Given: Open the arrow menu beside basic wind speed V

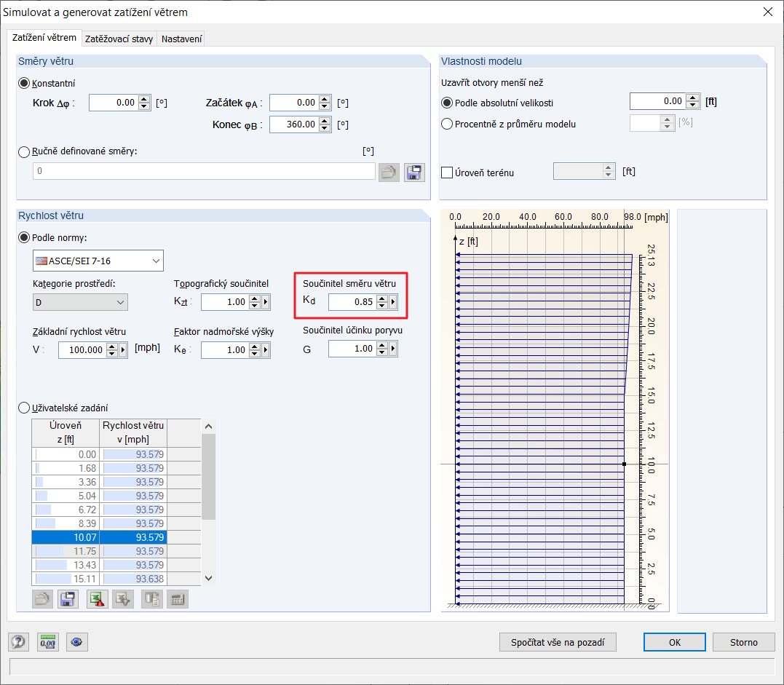Looking at the screenshot, I should [x=123, y=350].
